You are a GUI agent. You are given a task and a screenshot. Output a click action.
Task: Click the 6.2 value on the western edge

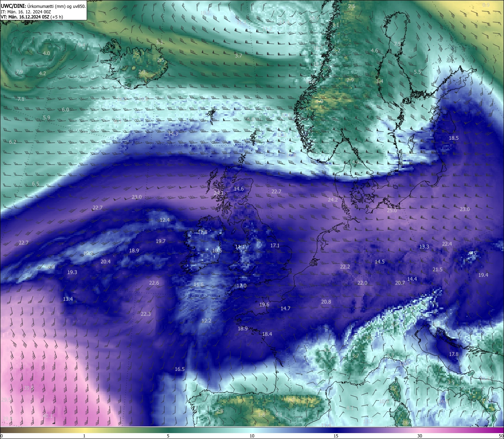[x=13, y=142]
